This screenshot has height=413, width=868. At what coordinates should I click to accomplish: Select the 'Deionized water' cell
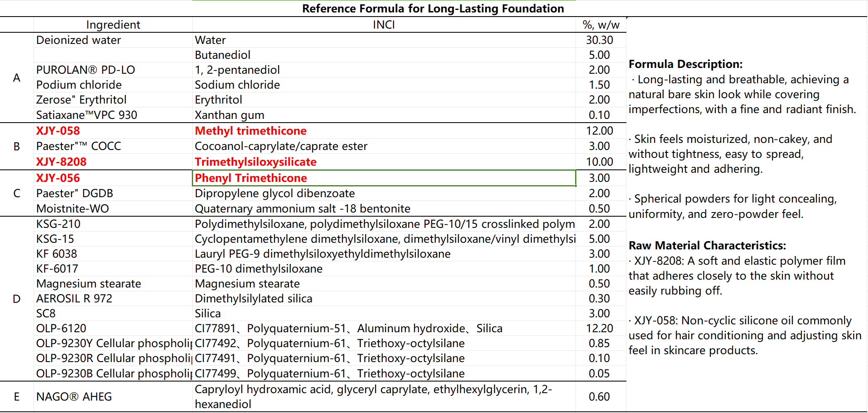click(x=113, y=40)
